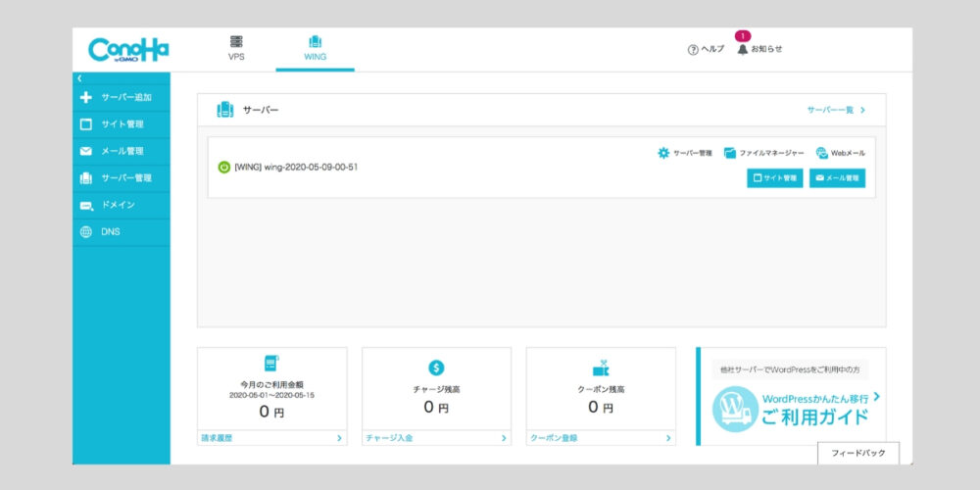Image resolution: width=980 pixels, height=490 pixels.
Task: Toggle the green power status icon
Action: [x=223, y=168]
